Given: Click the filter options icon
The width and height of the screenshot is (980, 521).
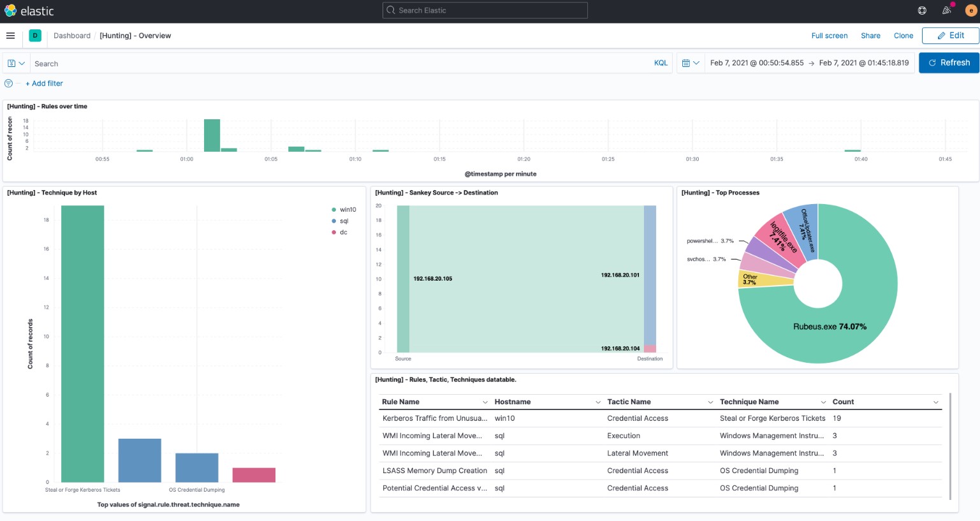Looking at the screenshot, I should (8, 84).
